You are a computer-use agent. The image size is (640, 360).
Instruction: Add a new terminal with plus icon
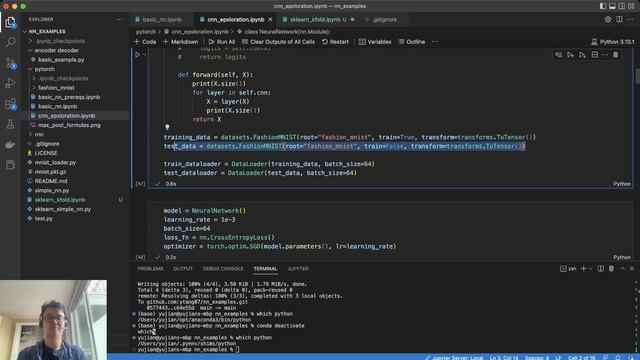click(583, 269)
